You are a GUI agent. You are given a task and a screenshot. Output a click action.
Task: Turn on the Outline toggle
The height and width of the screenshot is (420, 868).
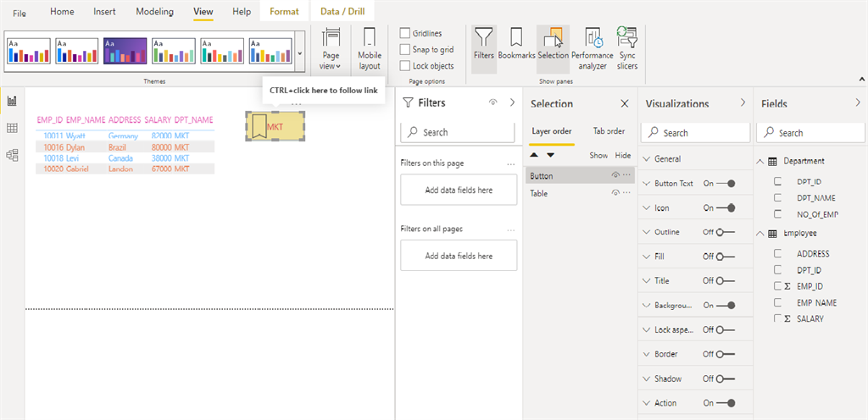click(x=726, y=232)
